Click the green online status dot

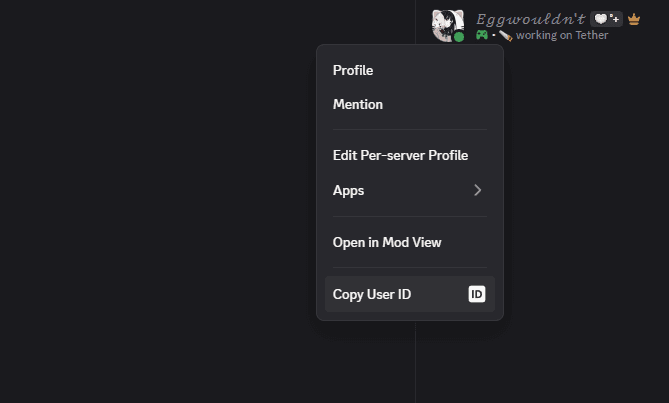pyautogui.click(x=459, y=37)
